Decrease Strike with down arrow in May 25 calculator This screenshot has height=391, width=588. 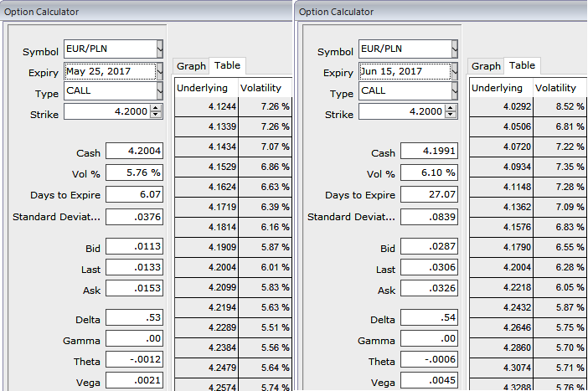tap(156, 115)
